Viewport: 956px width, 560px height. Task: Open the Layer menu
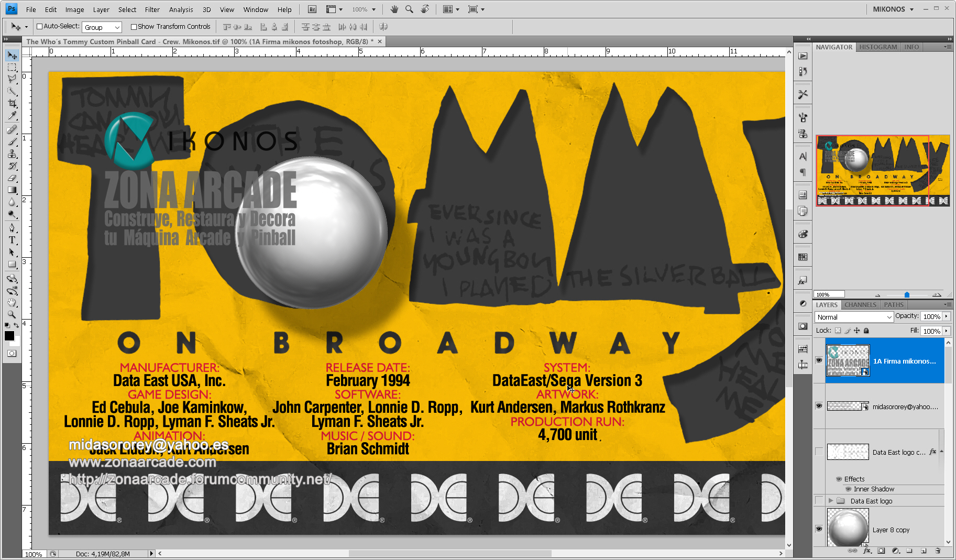tap(101, 9)
